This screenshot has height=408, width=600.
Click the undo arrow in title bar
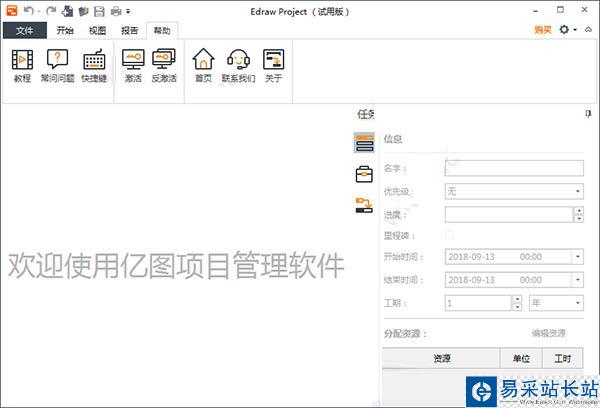tap(29, 11)
